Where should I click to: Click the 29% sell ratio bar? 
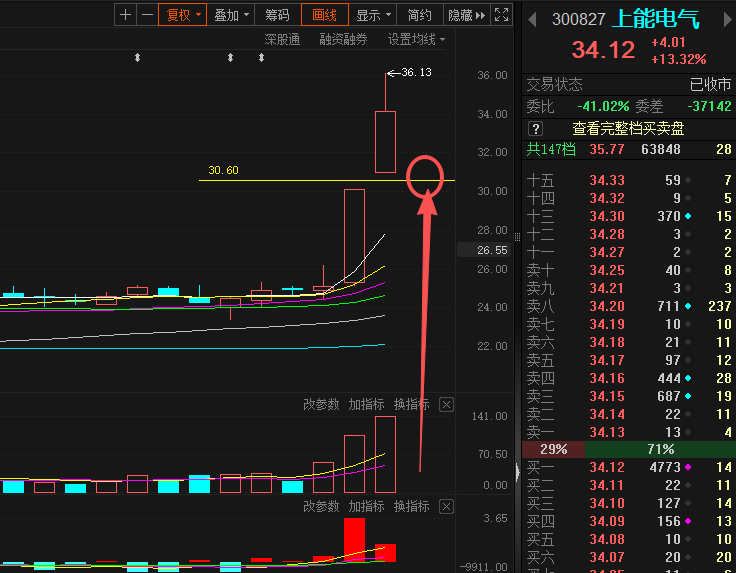553,450
